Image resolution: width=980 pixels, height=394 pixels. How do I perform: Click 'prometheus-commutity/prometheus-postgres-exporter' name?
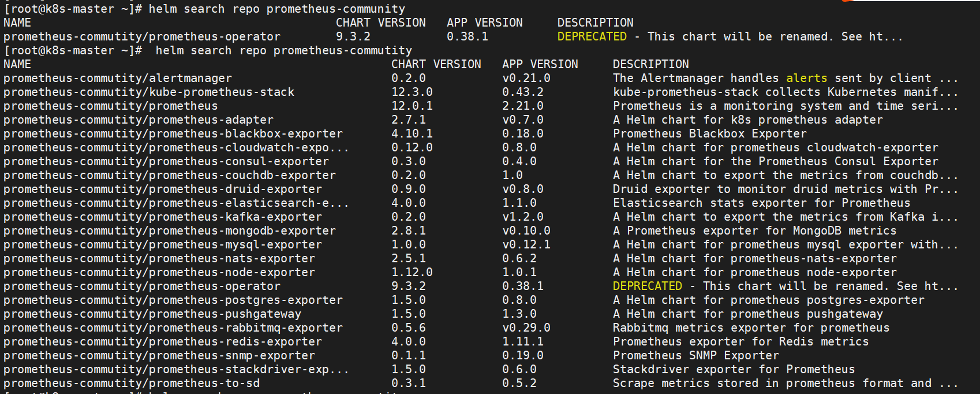pyautogui.click(x=173, y=300)
